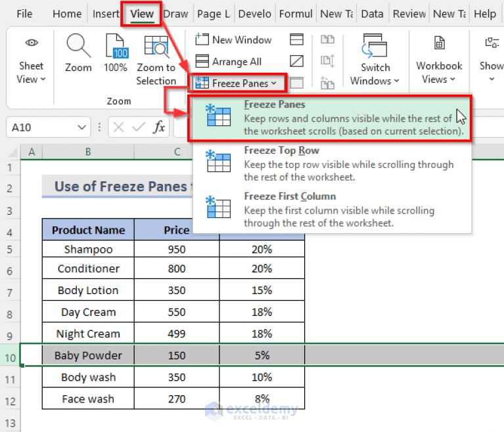Select row 12 header
Viewport: 504px width, 432px height.
point(11,401)
